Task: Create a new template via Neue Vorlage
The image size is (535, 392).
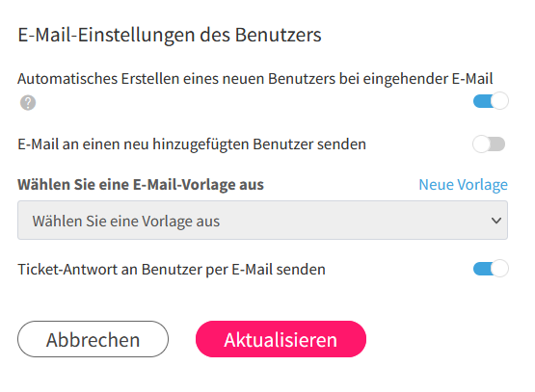Action: 463,185
